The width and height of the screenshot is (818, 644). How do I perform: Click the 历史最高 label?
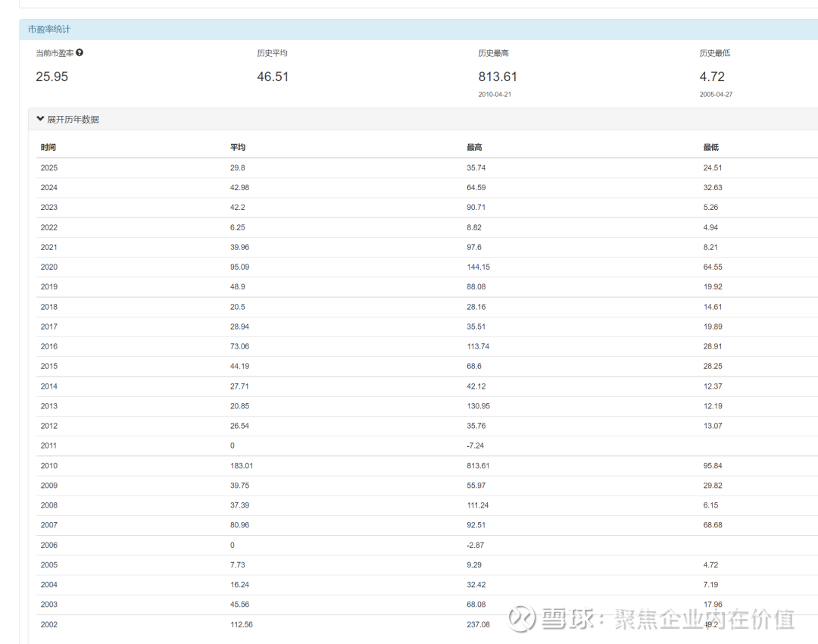click(x=494, y=53)
